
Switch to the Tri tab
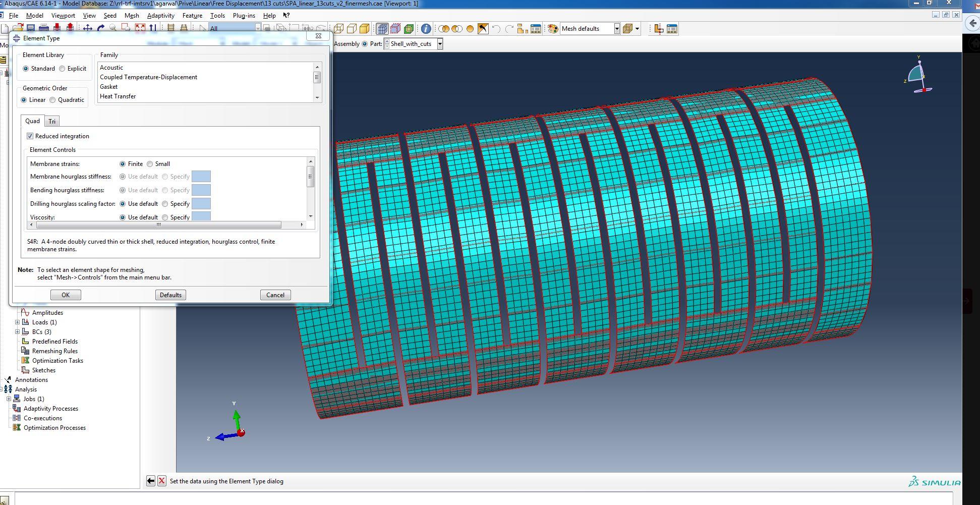click(x=52, y=122)
